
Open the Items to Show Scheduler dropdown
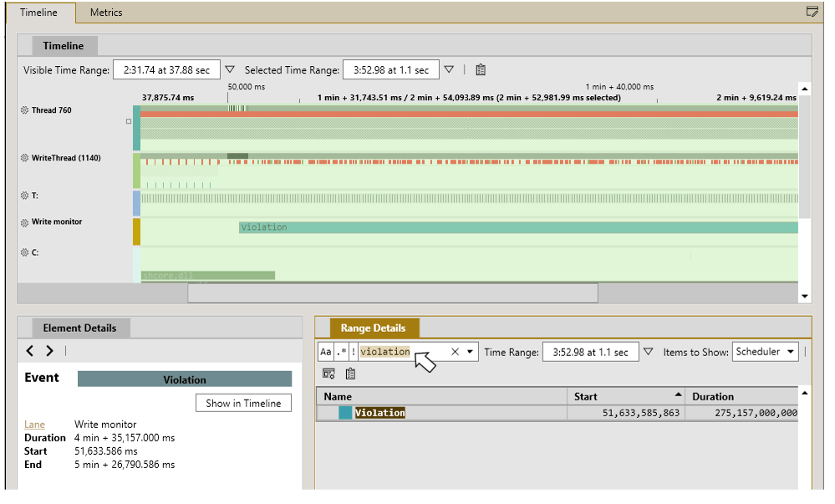[766, 352]
